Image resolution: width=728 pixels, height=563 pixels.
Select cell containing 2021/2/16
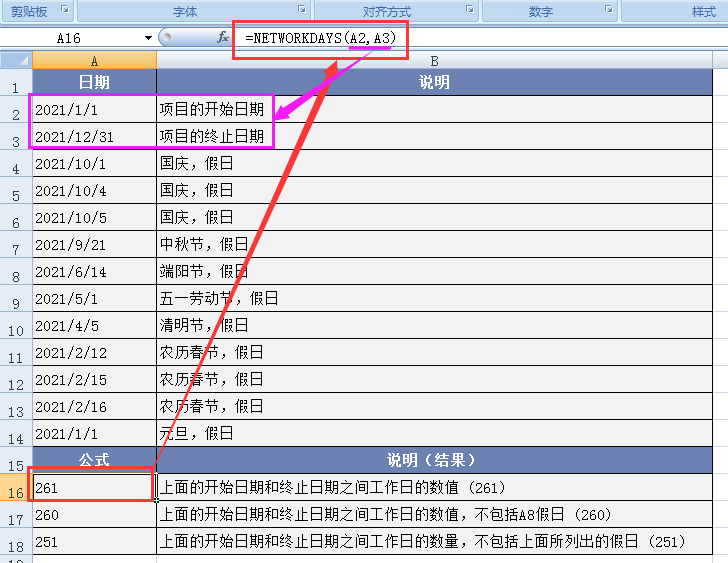coord(94,406)
